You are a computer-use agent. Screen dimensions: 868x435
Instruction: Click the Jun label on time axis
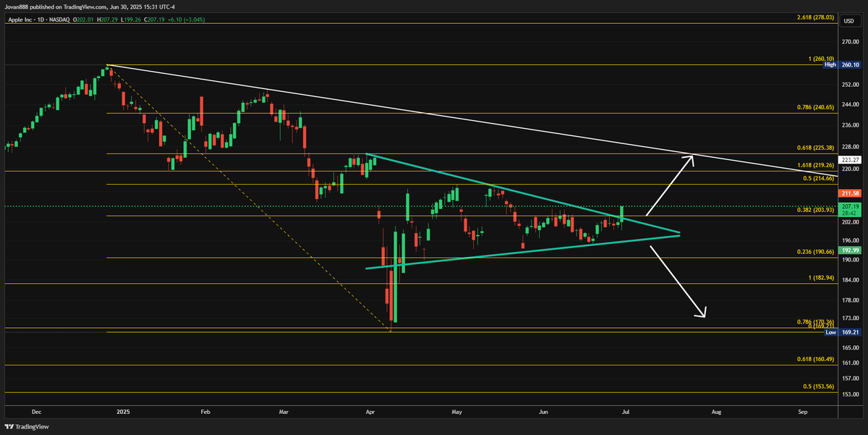pyautogui.click(x=543, y=412)
